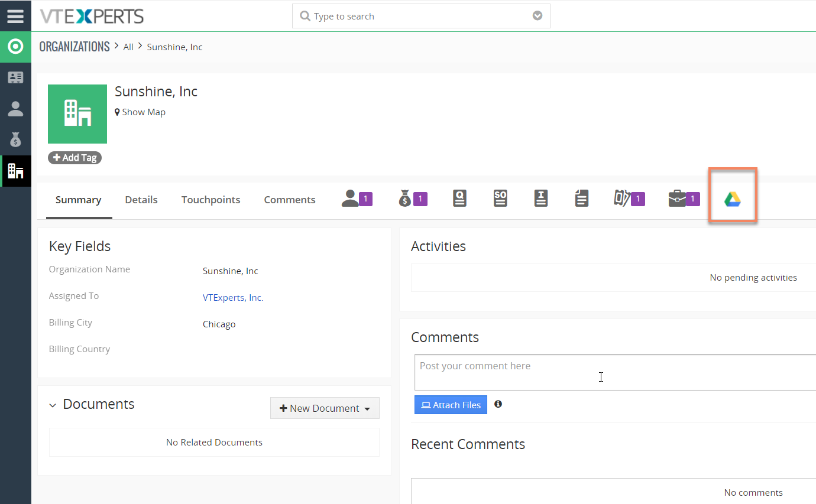The width and height of the screenshot is (816, 504).
Task: Click the Key Fields heading
Action: point(80,246)
